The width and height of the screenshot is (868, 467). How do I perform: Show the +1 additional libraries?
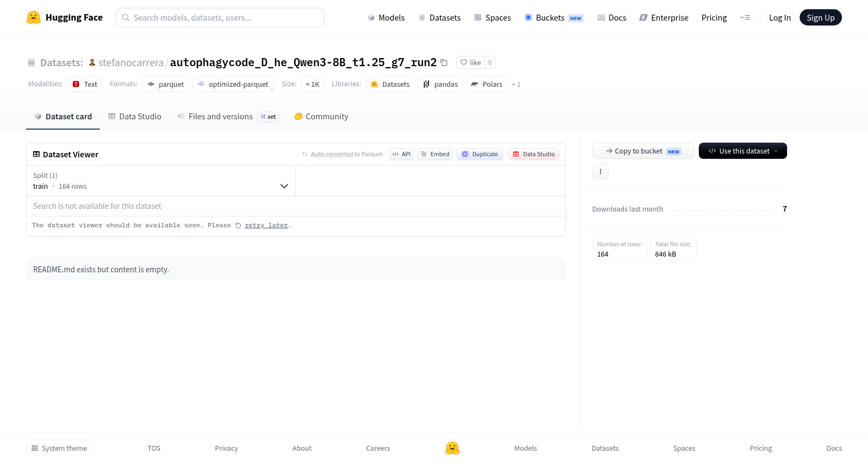point(516,85)
